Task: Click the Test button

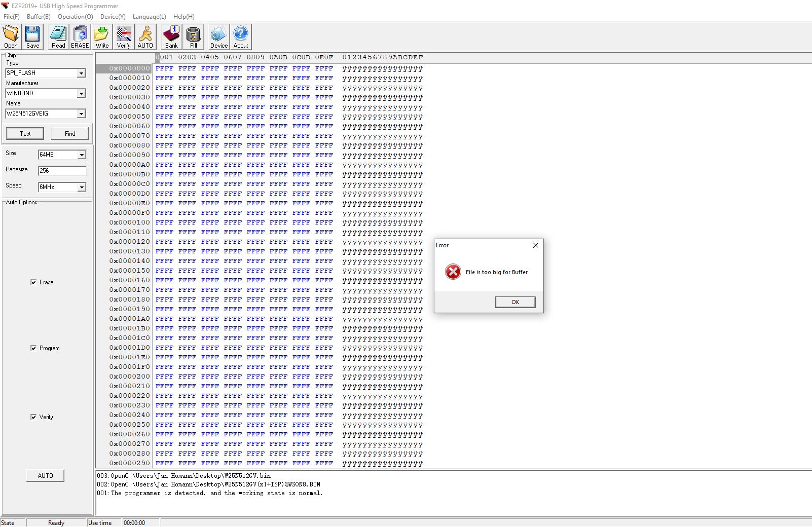Action: click(25, 134)
